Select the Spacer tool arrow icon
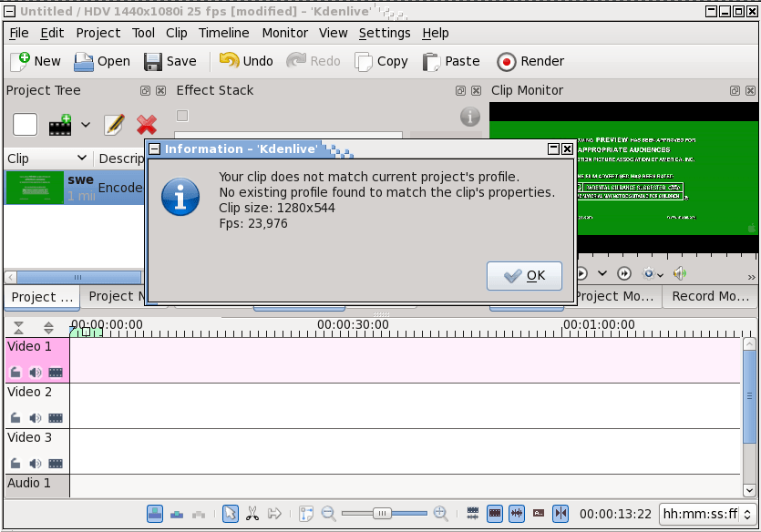This screenshot has height=532, width=761. coord(274,513)
